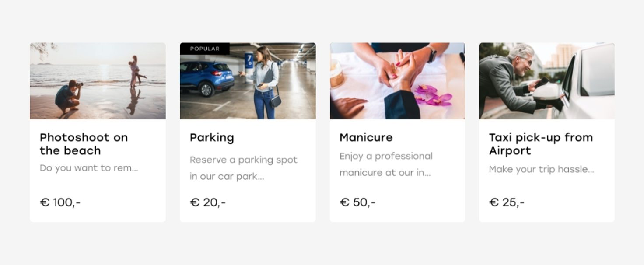Click the pink flower petals in manicure image
This screenshot has width=644, height=265.
(432, 96)
